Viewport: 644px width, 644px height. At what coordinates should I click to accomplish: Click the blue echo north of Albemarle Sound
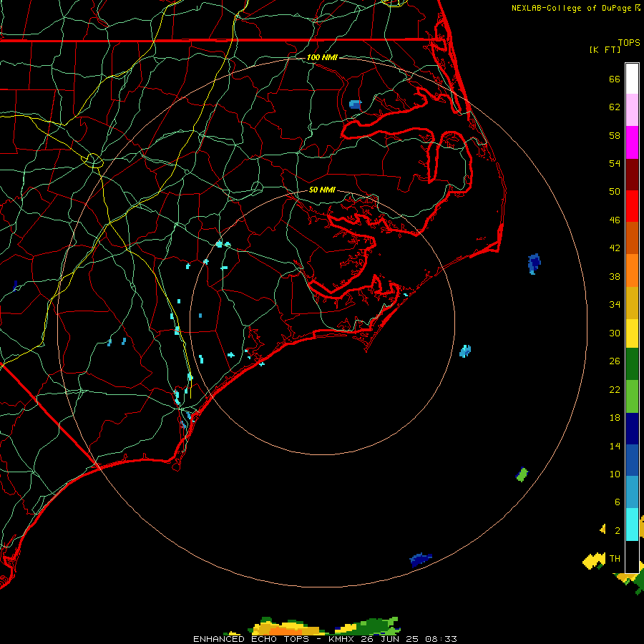click(x=355, y=104)
